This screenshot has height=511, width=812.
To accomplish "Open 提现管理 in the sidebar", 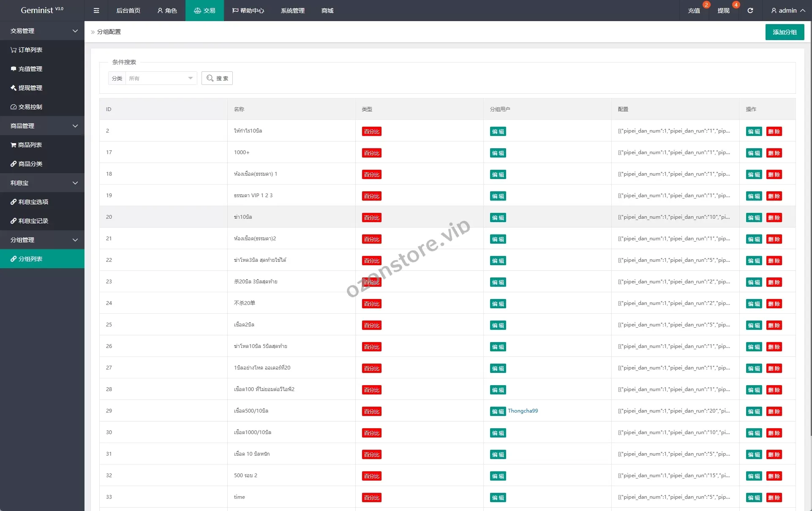I will point(30,88).
